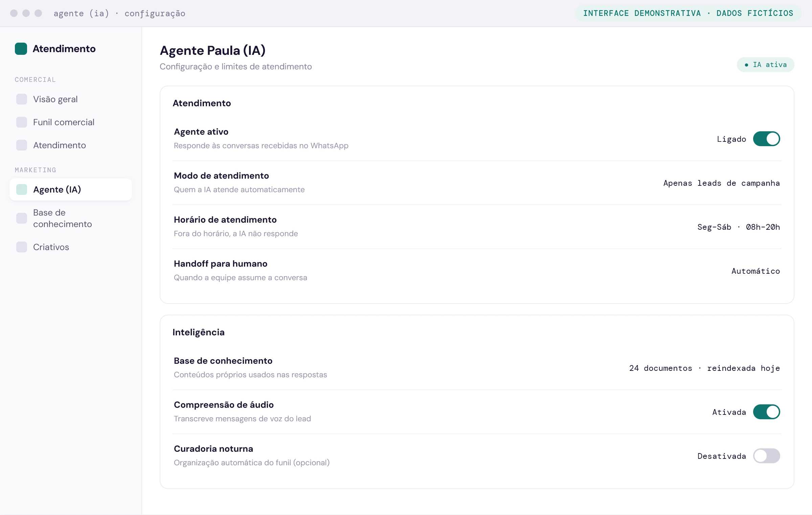Click the Desativada label
Screen dimensions: 812x515
coord(722,456)
